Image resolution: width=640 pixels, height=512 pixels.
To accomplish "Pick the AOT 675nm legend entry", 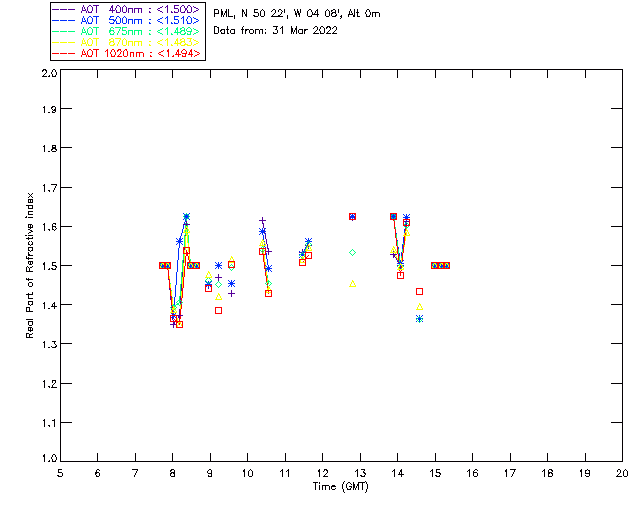I will point(126,31).
